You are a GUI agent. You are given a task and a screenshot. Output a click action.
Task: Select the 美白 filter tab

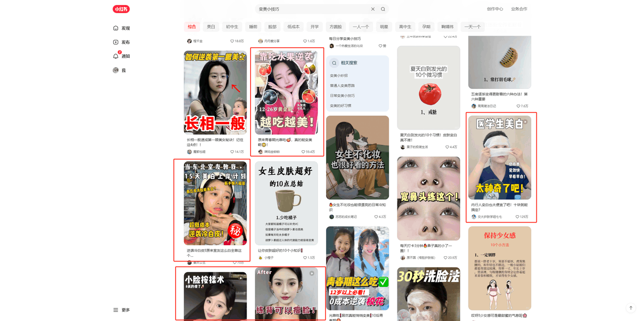(x=211, y=26)
